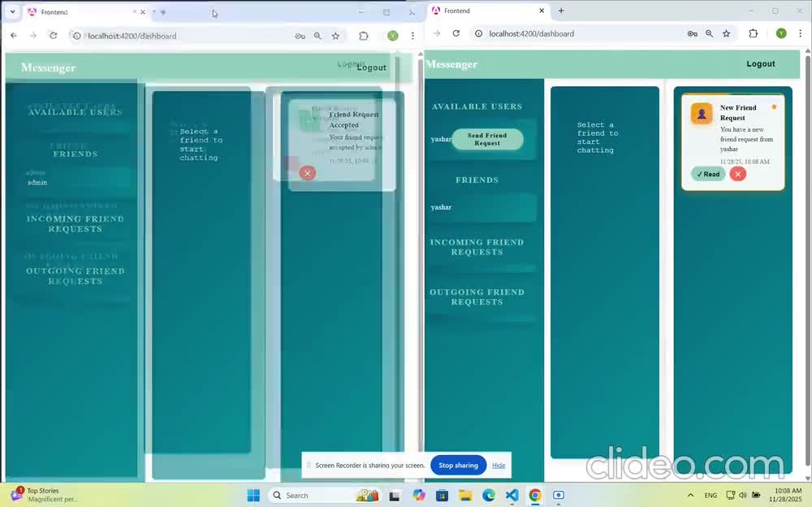
Task: Open Task View from the taskbar
Action: tap(395, 496)
